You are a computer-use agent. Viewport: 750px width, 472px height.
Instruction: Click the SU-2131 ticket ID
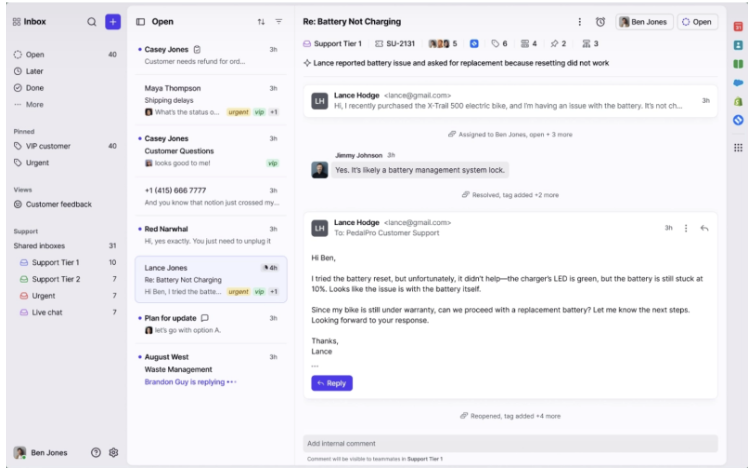395,44
